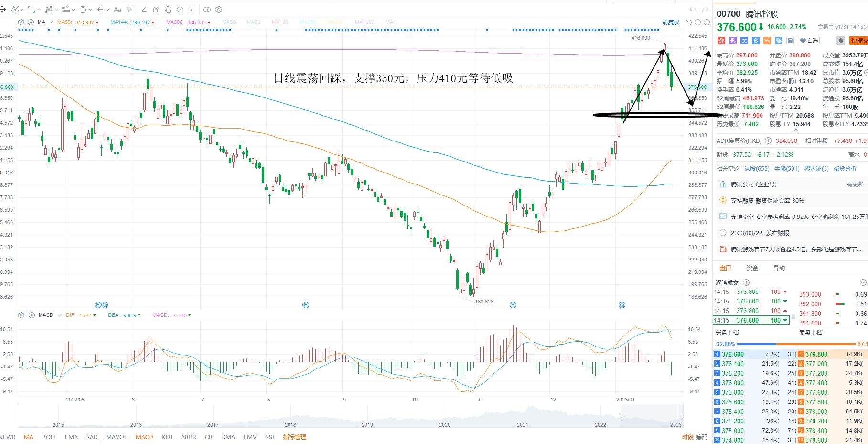Expand the MACD indicator dropdown

click(x=60, y=315)
